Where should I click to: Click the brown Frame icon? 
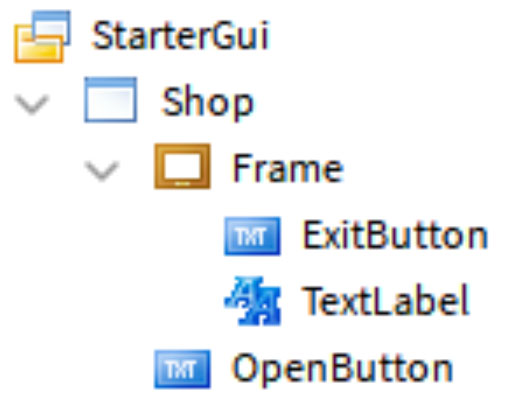(182, 166)
